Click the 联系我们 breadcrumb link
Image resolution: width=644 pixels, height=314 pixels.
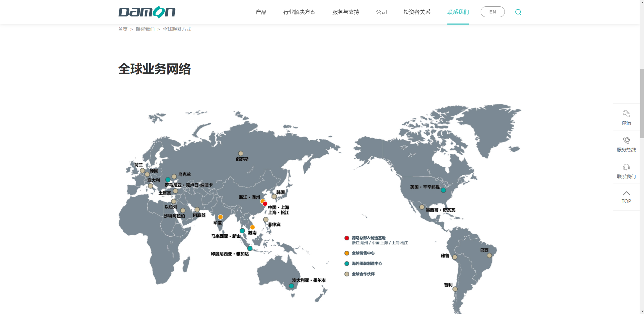tap(145, 29)
